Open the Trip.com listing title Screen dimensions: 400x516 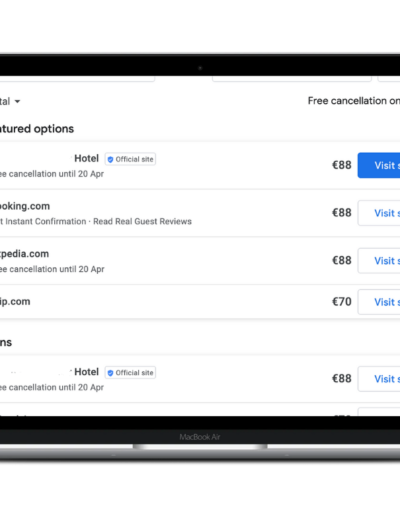coord(15,302)
